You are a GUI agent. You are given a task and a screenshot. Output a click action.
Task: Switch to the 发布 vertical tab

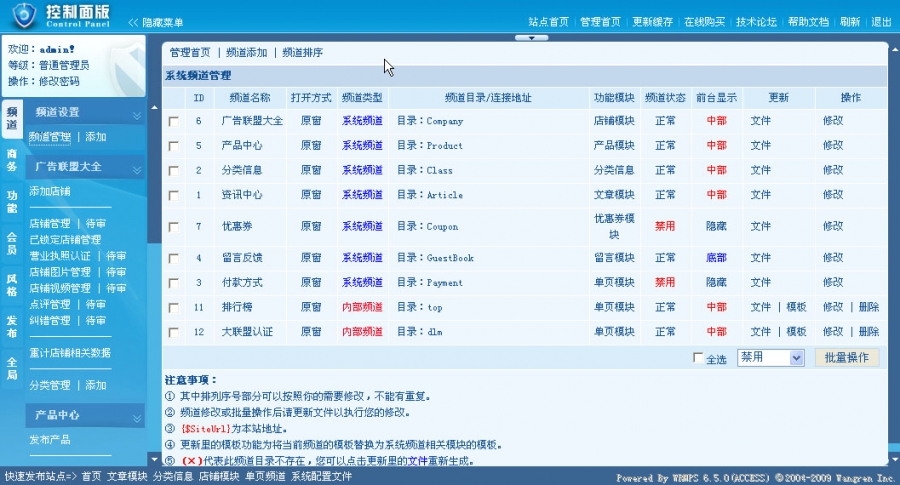pyautogui.click(x=12, y=326)
